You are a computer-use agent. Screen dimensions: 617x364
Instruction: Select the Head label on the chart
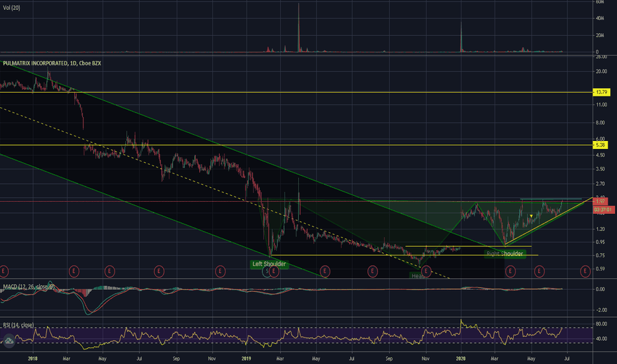(x=418, y=275)
